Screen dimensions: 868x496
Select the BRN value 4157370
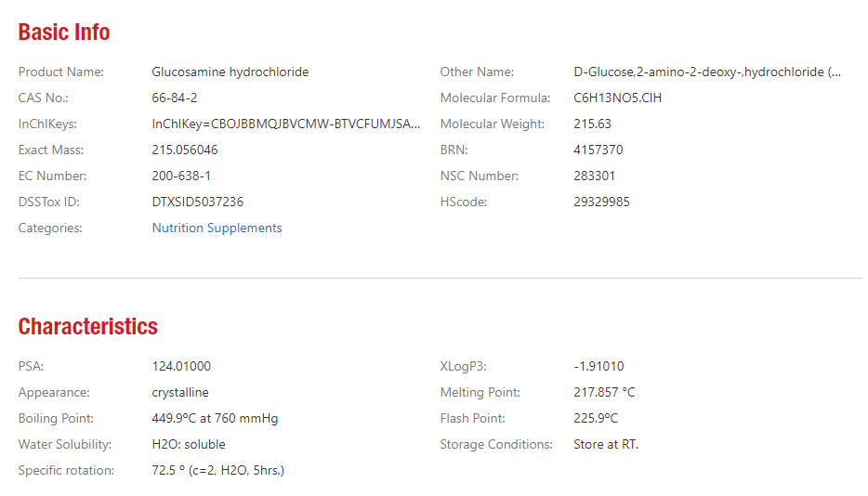(598, 150)
